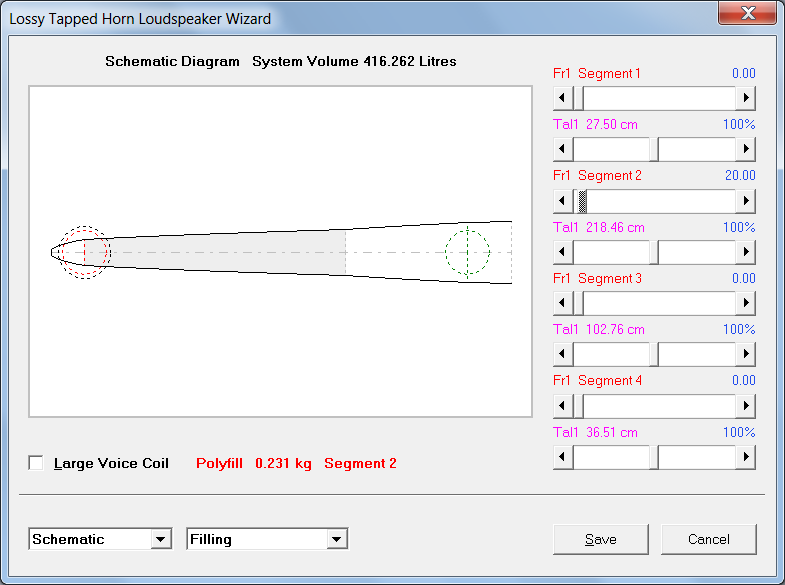Click left arrow of Fr1 Segment 3 scrollbar
Image resolution: width=785 pixels, height=585 pixels.
pos(563,303)
